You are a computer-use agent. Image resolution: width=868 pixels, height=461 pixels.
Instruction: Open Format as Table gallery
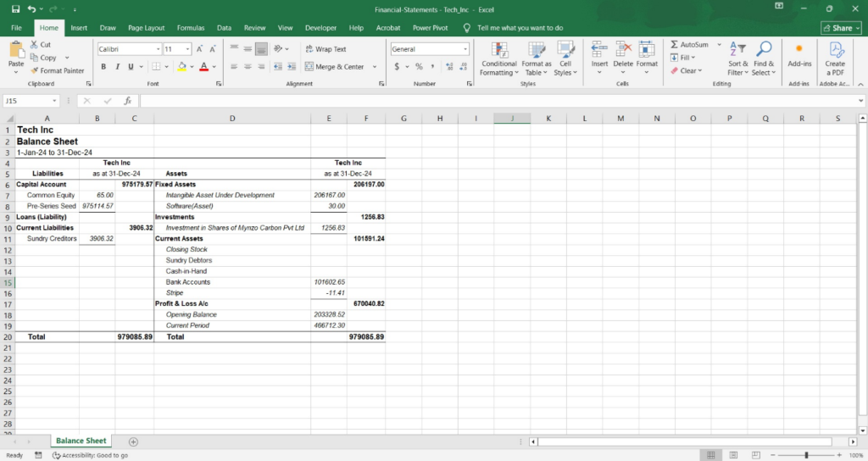[x=536, y=58]
